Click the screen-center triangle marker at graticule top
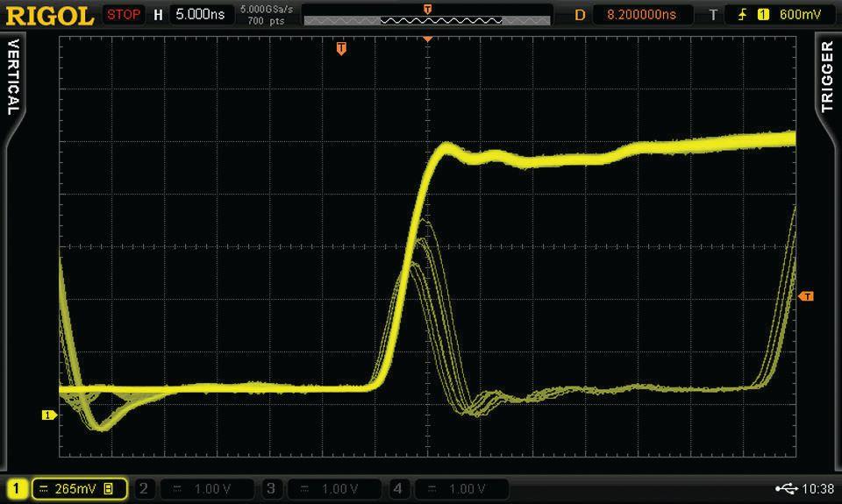 (427, 39)
